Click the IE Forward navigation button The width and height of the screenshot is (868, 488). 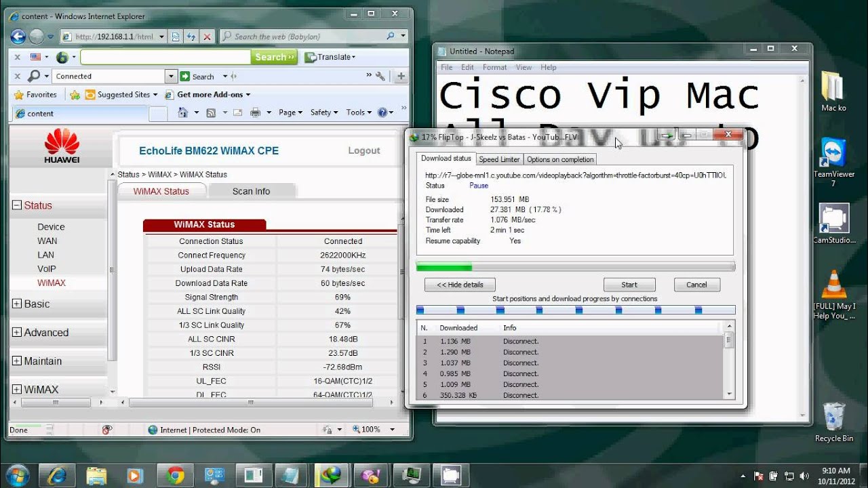36,37
